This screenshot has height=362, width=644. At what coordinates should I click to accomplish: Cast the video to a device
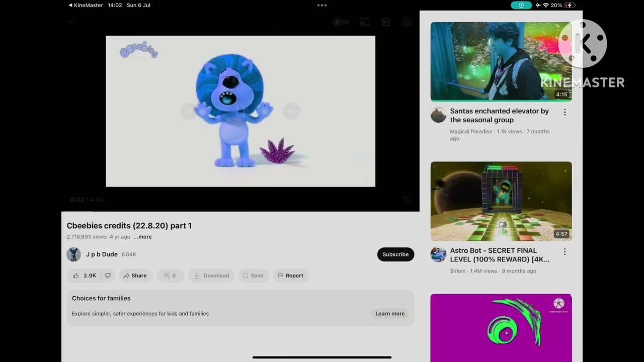tap(365, 22)
